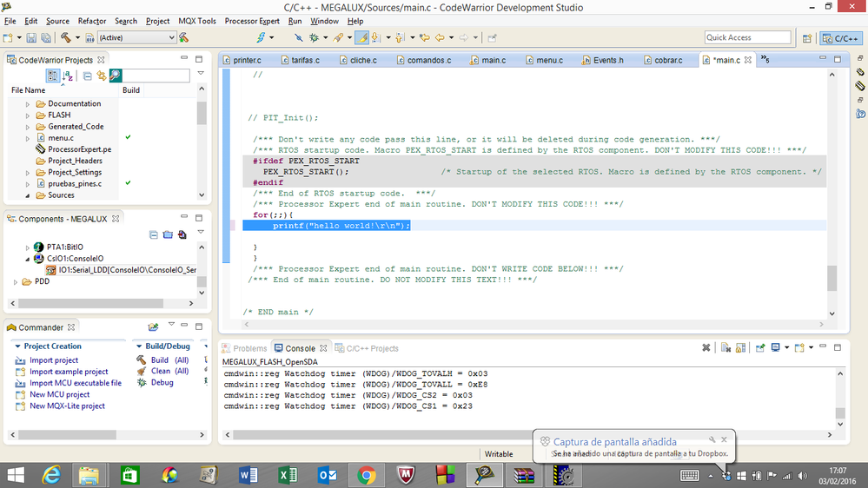Viewport: 868px width, 488px height.
Task: Expand the Documentation folder
Action: (x=28, y=104)
